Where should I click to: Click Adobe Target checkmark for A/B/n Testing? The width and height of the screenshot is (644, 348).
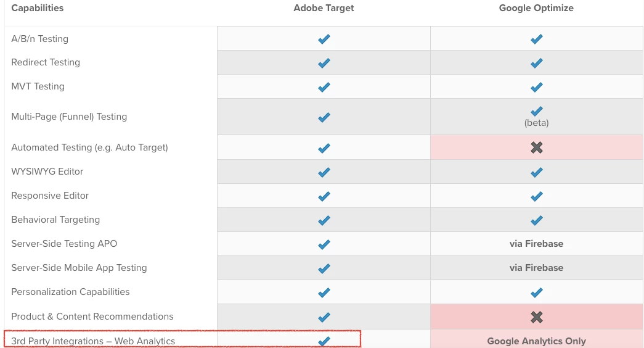324,39
